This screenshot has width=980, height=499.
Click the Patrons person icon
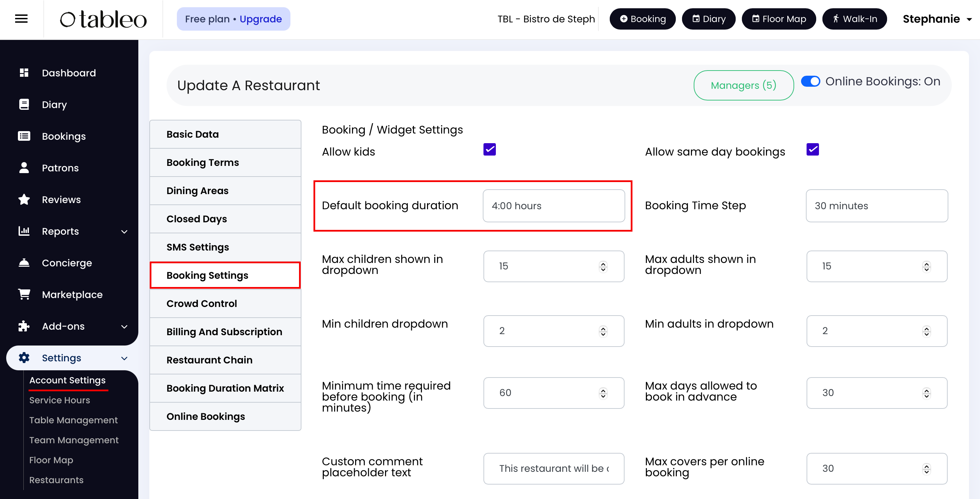[24, 168]
